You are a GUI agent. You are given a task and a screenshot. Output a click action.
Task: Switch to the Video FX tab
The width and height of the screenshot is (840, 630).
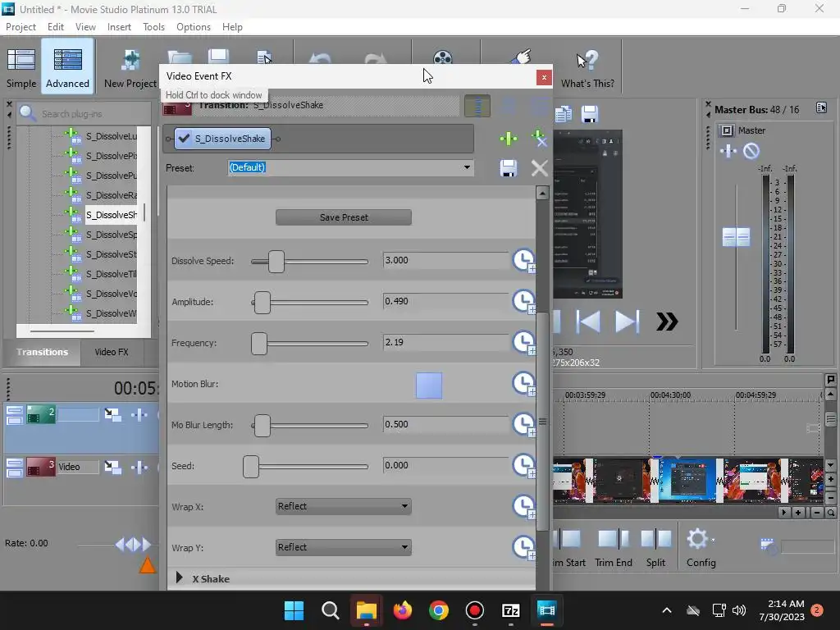coord(112,352)
